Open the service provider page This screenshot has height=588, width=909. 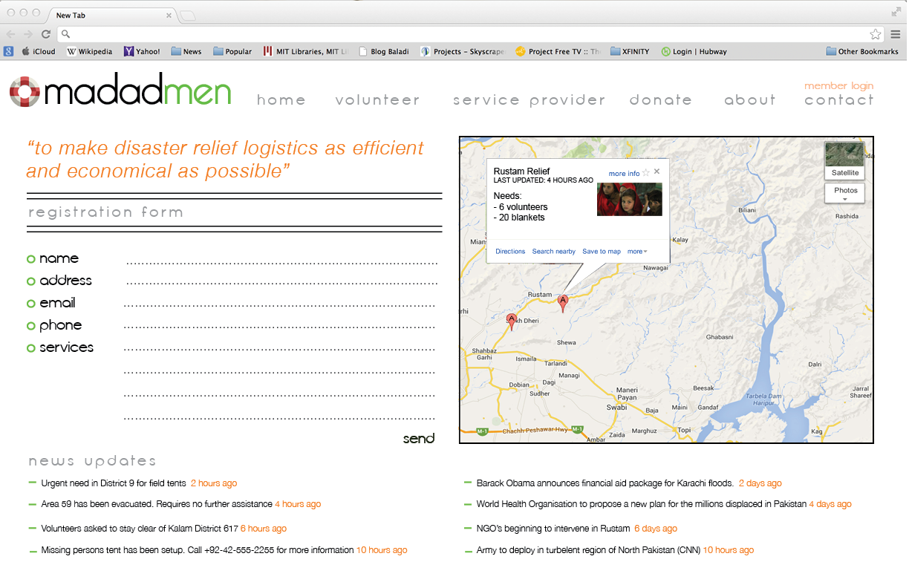530,100
